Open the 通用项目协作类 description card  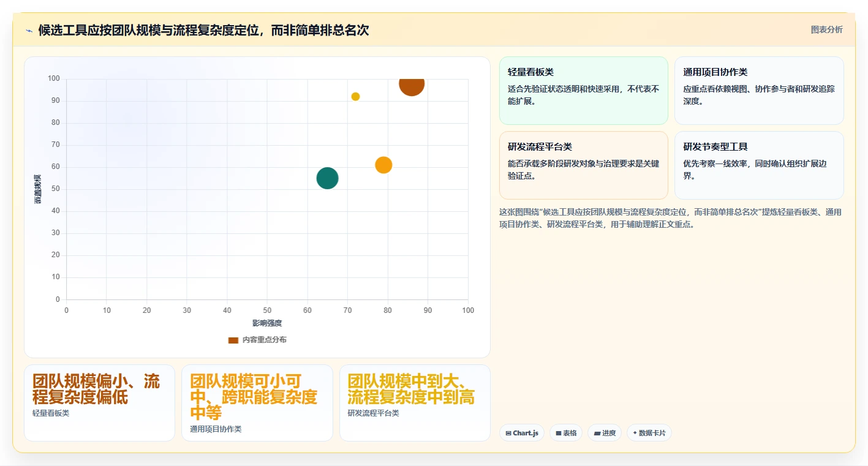tap(759, 91)
